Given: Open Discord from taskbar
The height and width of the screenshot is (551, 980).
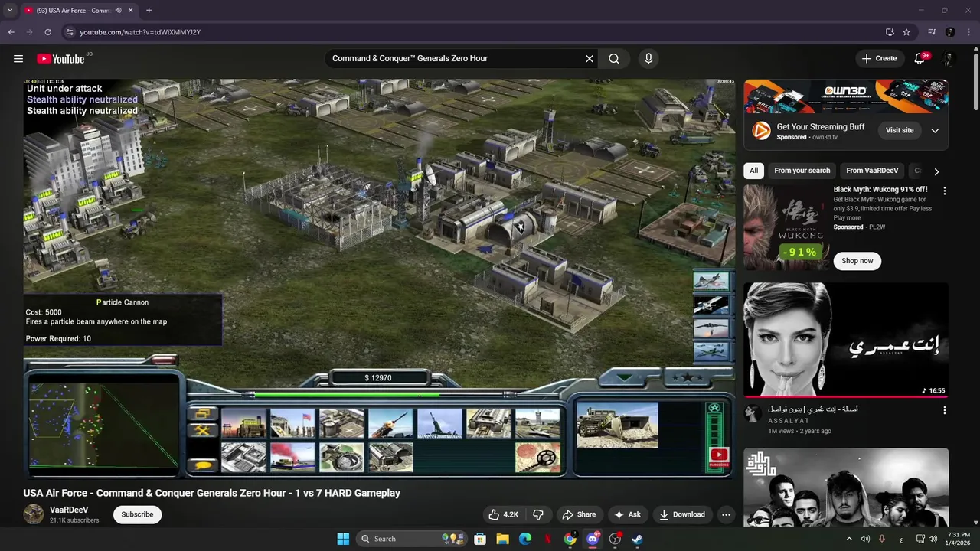Looking at the screenshot, I should point(593,539).
